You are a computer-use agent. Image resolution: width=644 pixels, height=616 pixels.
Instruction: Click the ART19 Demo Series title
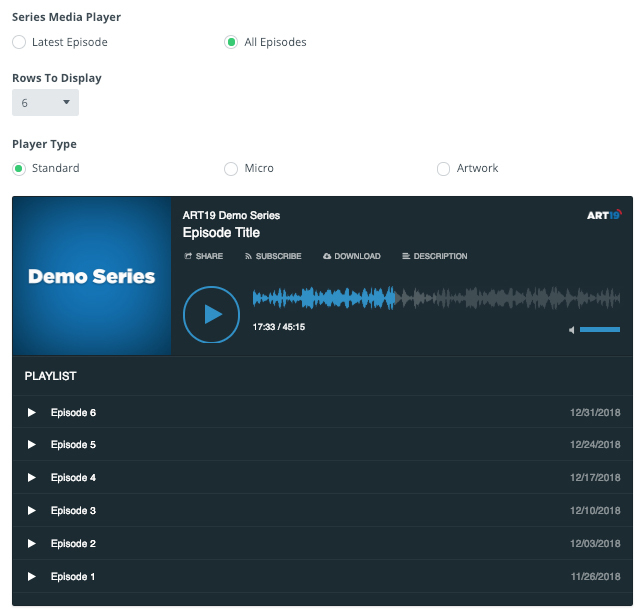pos(231,215)
